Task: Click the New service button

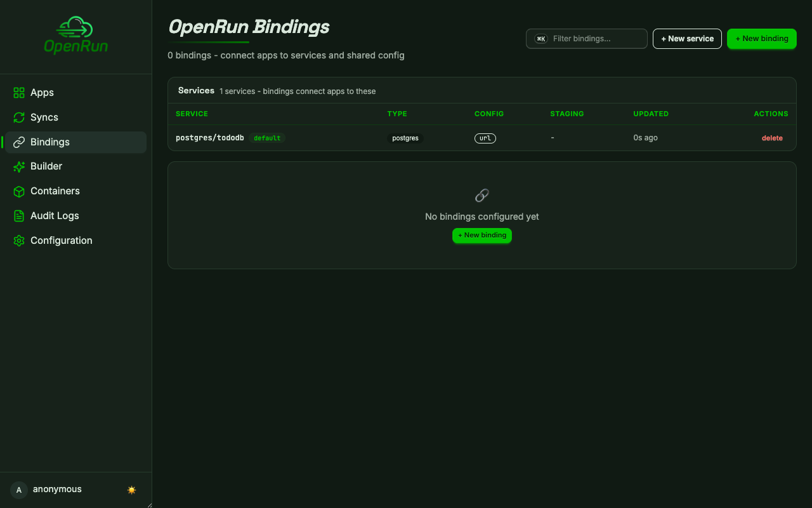Action: coord(687,39)
